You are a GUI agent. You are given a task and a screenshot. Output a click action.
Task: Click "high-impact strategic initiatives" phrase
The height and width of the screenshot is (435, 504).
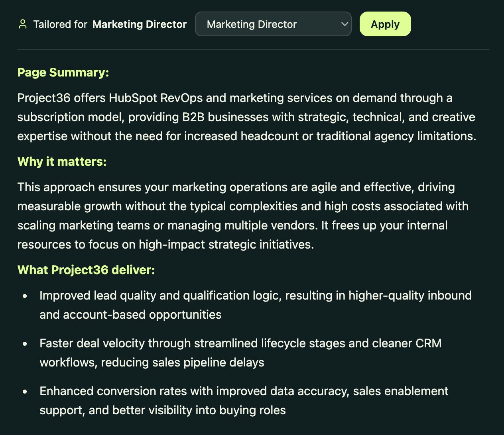(x=226, y=245)
